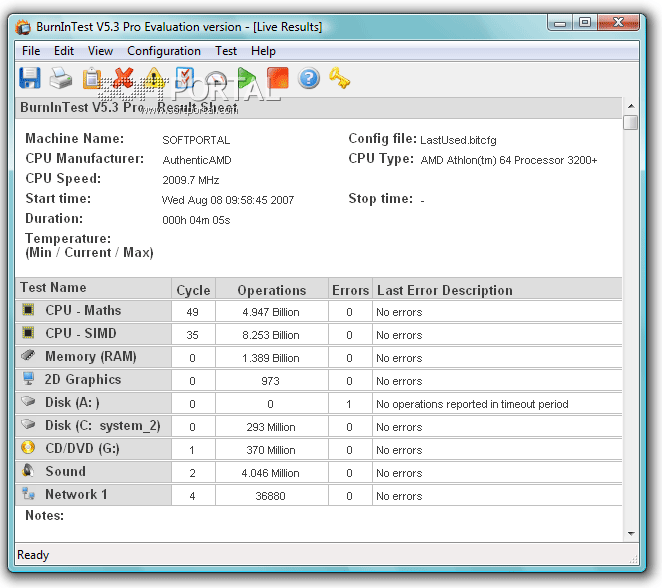Click the yellow warning triangle icon

click(x=154, y=78)
